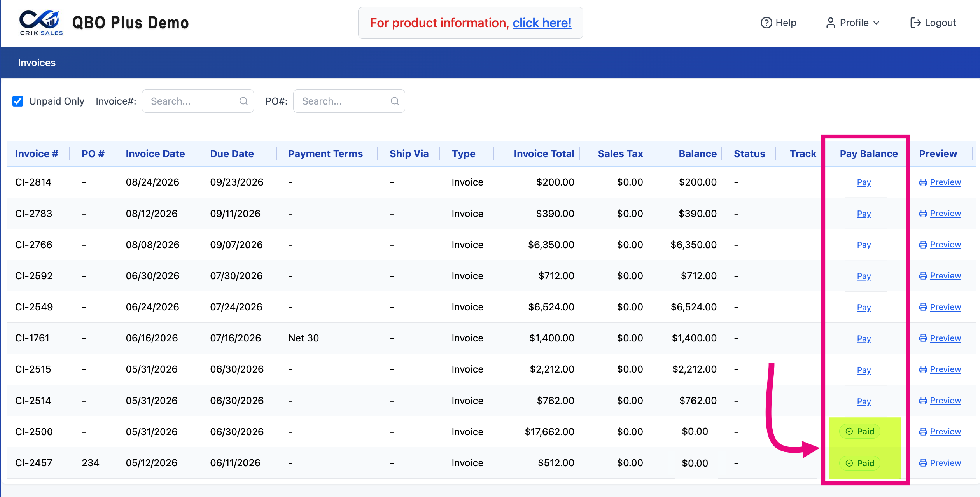
Task: Select the 'Net 30' payment terms cell
Action: point(303,338)
